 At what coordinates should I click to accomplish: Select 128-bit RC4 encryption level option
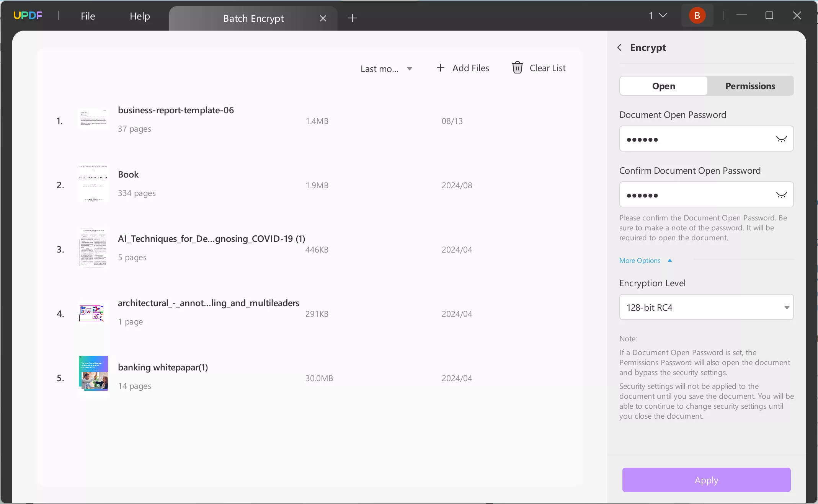[x=707, y=307]
